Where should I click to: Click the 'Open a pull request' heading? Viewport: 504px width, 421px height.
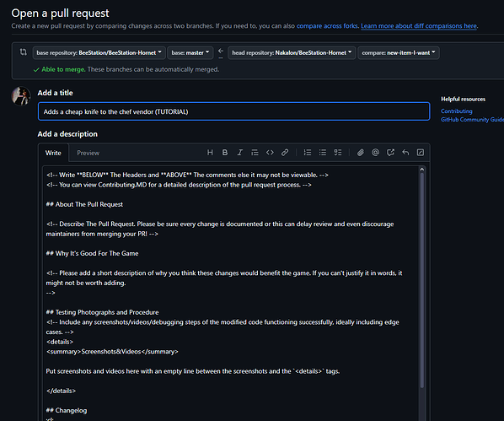[60, 13]
